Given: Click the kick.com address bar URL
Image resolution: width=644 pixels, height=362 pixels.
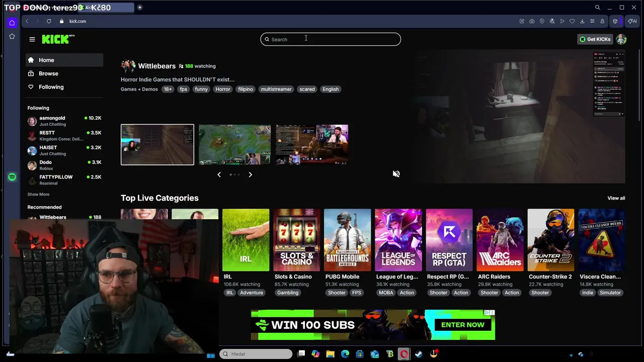Looking at the screenshot, I should pos(77,21).
